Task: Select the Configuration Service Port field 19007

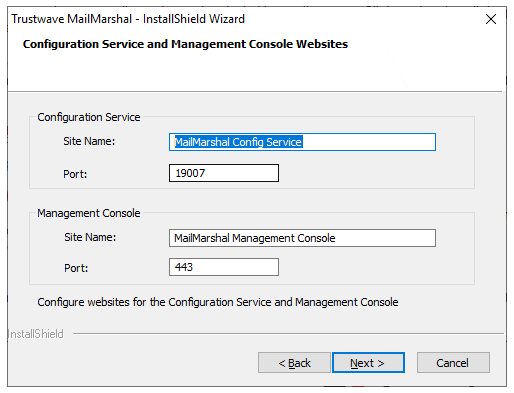Action: coord(224,173)
